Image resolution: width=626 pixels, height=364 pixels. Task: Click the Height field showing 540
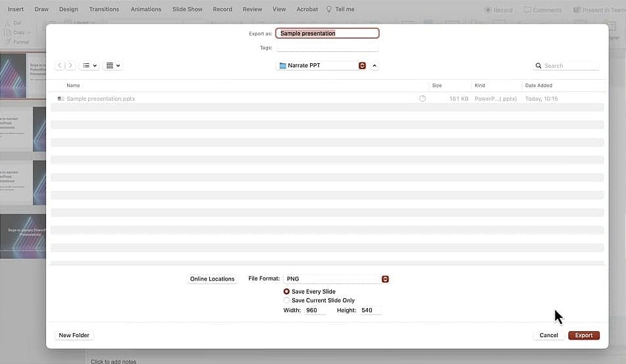click(371, 310)
